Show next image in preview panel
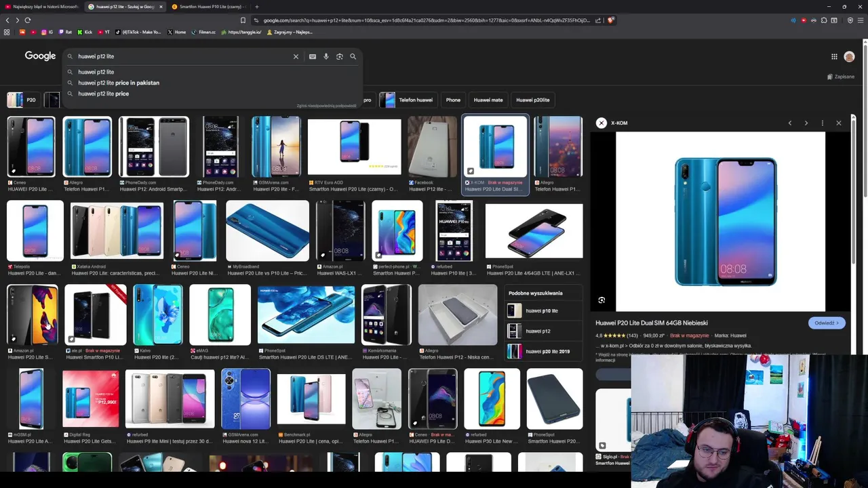Viewport: 868px width, 488px height. (806, 123)
